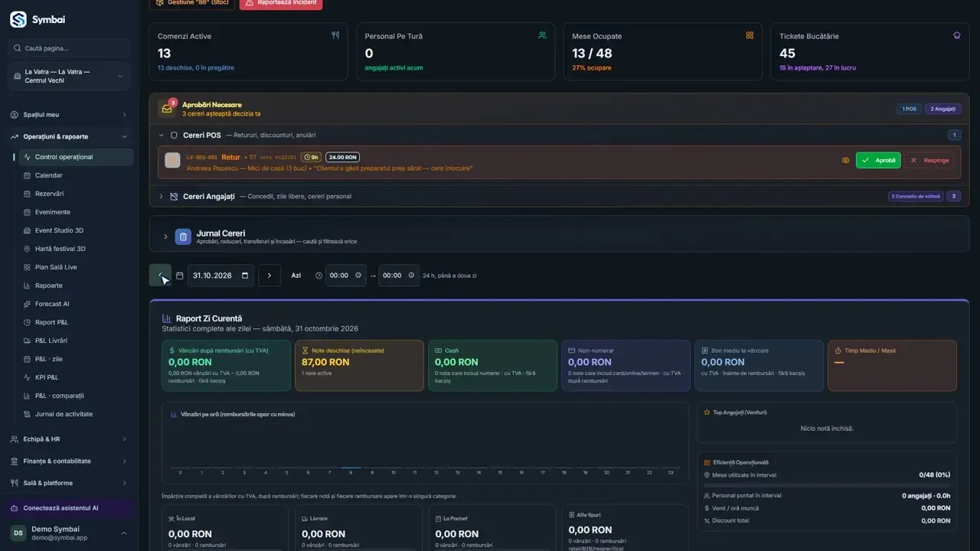Click Conectează asistentul AI
This screenshot has height=551, width=980.
(x=69, y=508)
